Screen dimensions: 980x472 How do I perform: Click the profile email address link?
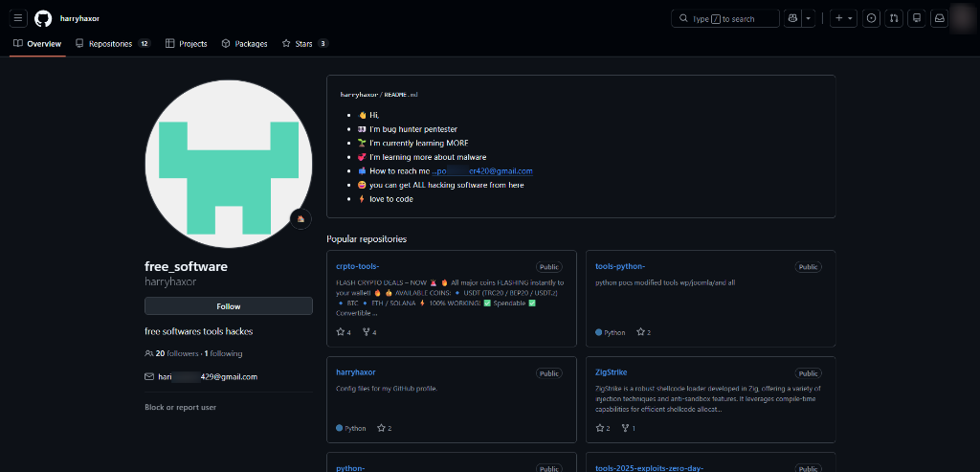208,377
